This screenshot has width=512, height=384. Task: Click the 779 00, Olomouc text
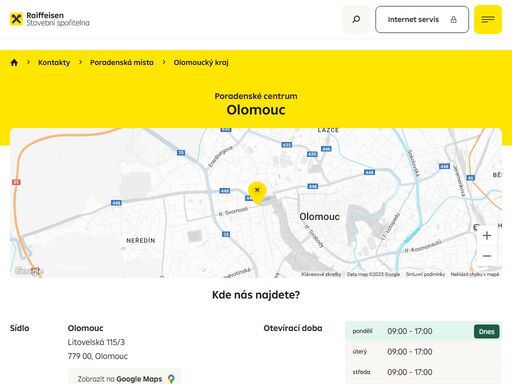click(x=98, y=356)
